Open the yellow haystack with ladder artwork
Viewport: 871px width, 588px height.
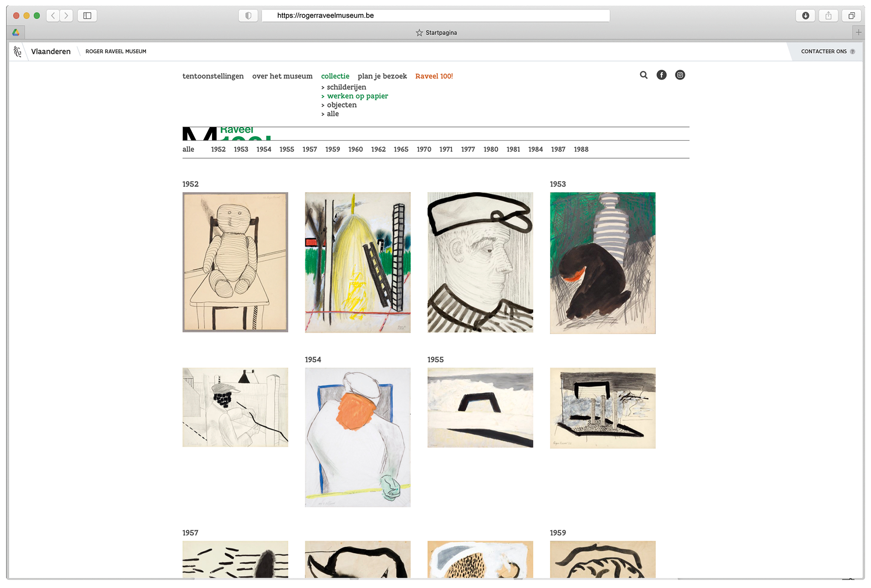point(358,262)
